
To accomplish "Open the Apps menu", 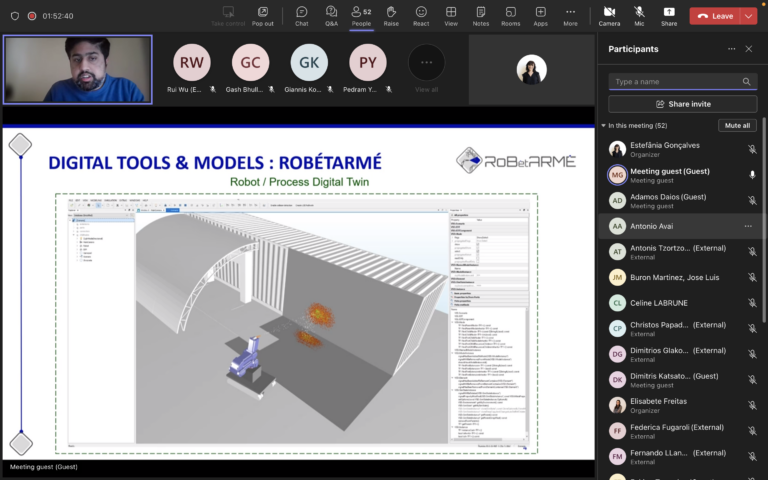I will tap(541, 16).
